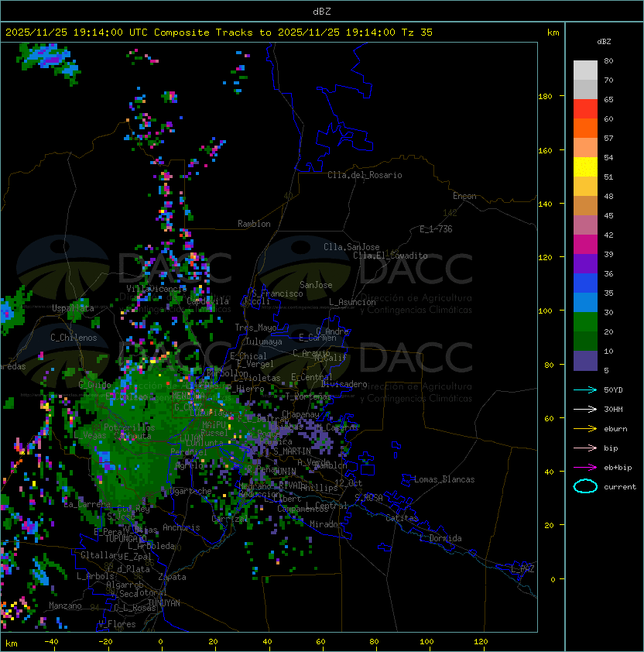Click the 'Ugarteche' map label
Screen dimensions: 644x652
pyautogui.click(x=191, y=491)
